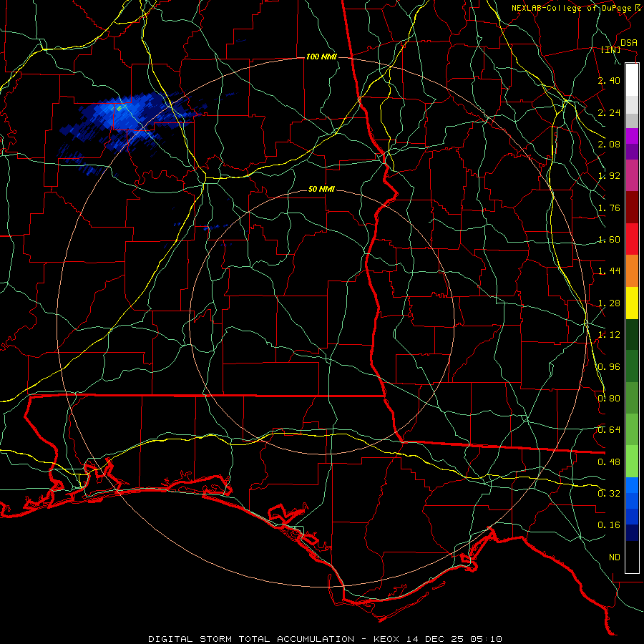Click the 0.48 legend value
Image resolution: width=644 pixels, height=644 pixels.
609,462
